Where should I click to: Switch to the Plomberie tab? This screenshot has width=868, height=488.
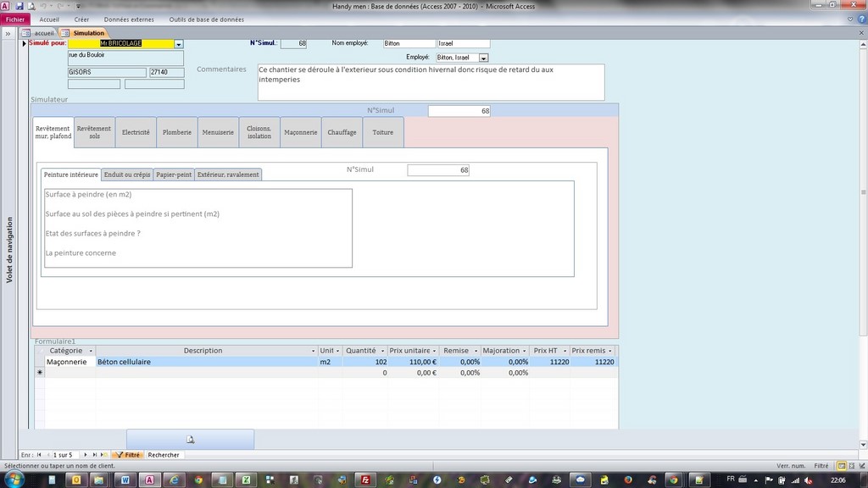[x=177, y=133]
